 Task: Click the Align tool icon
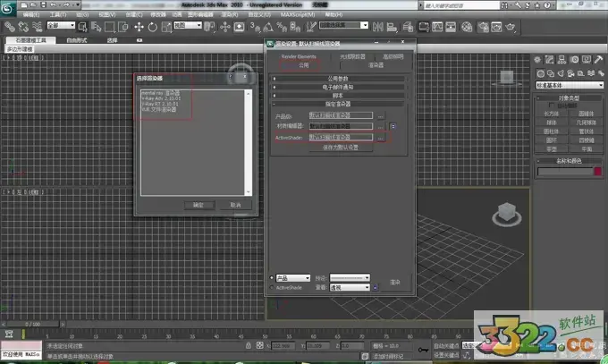[x=392, y=27]
